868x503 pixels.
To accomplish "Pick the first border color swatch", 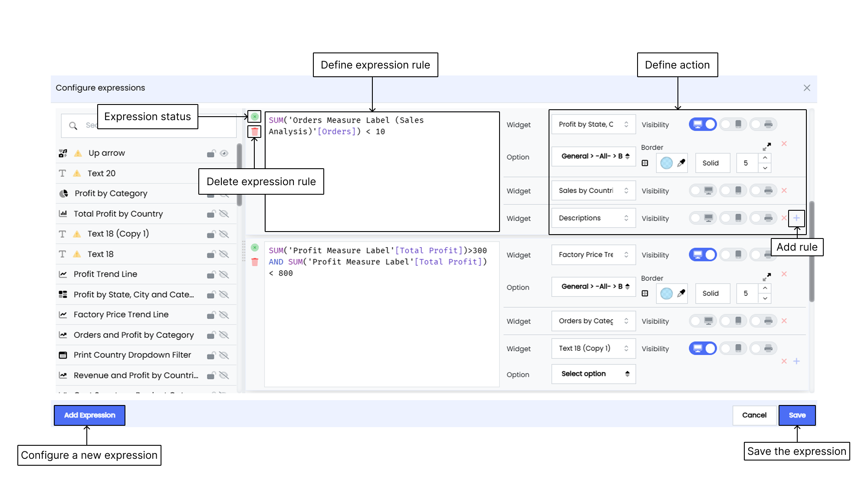I will tap(666, 163).
